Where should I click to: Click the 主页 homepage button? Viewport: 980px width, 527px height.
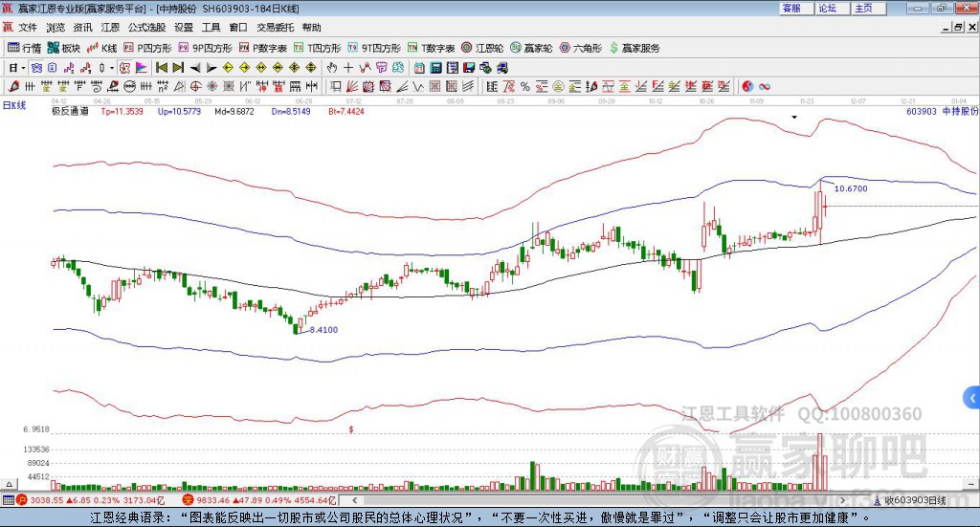click(869, 8)
